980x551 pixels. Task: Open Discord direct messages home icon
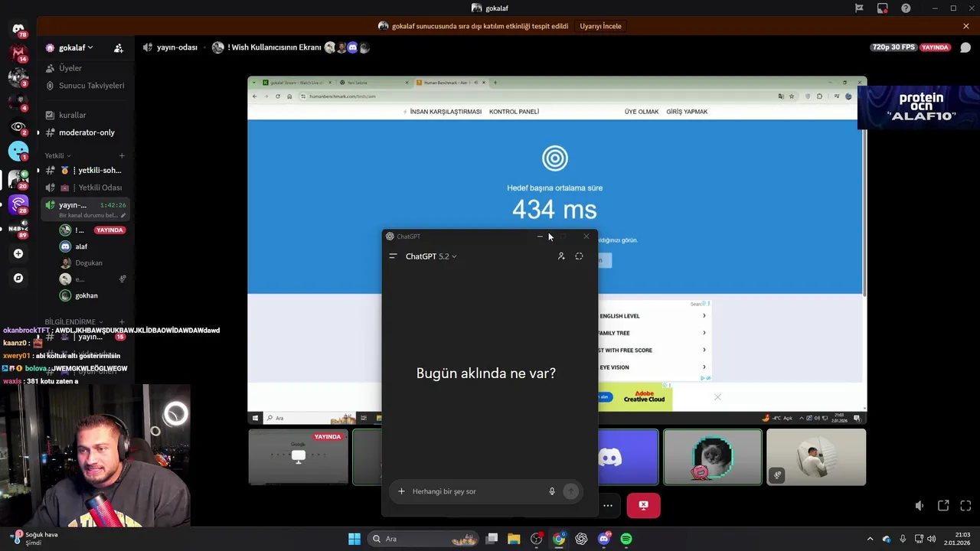[x=18, y=29]
